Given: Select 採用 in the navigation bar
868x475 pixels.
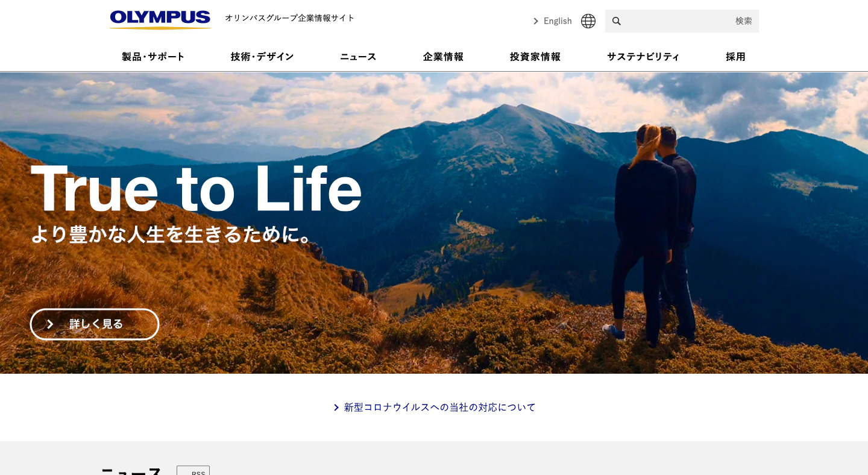Looking at the screenshot, I should [x=735, y=57].
